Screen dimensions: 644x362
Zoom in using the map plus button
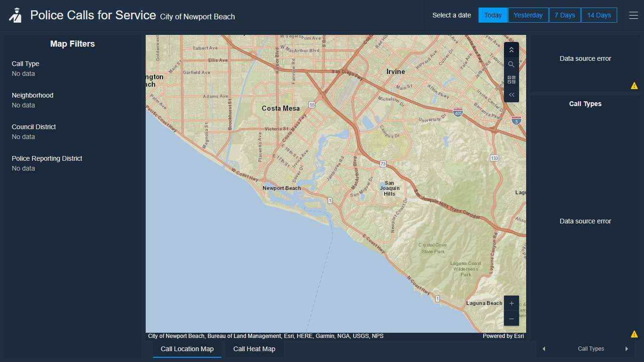(x=511, y=303)
